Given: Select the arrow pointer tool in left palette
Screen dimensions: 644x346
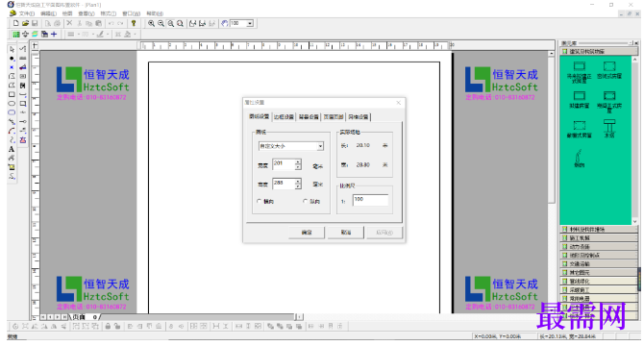Looking at the screenshot, I should coord(12,49).
